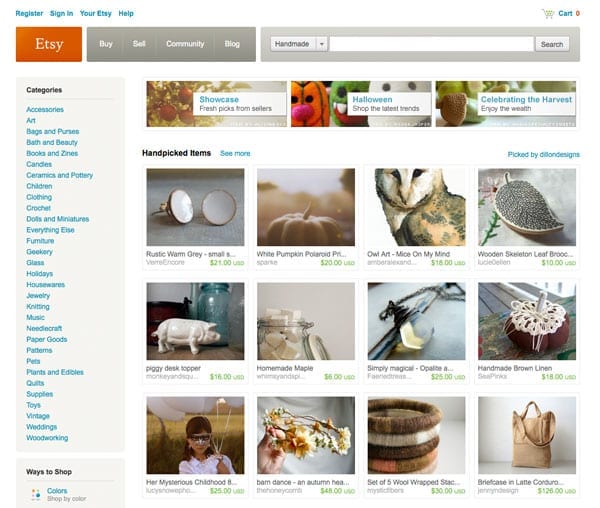Open the Halloween trends banner

click(x=361, y=104)
